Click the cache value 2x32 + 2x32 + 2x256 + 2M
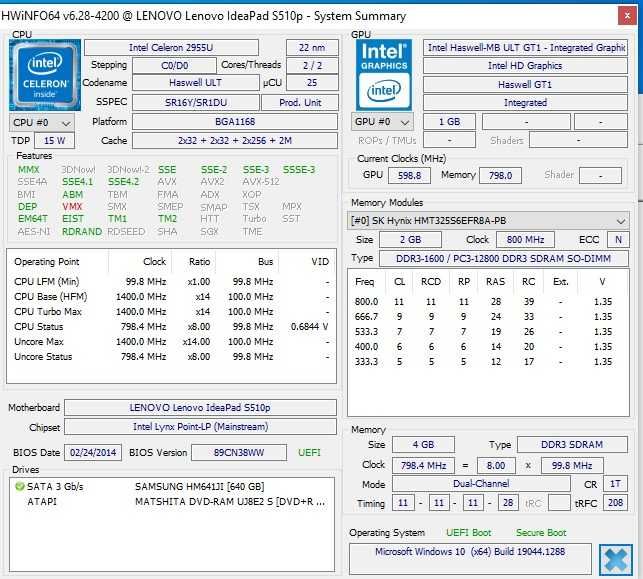This screenshot has width=643, height=579. tap(235, 141)
